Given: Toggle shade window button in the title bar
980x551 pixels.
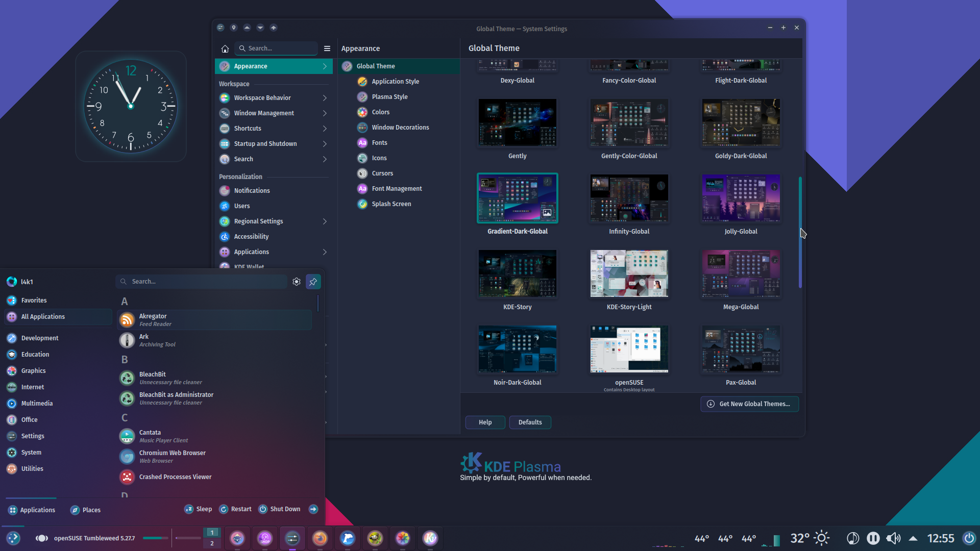Looking at the screenshot, I should click(x=274, y=28).
